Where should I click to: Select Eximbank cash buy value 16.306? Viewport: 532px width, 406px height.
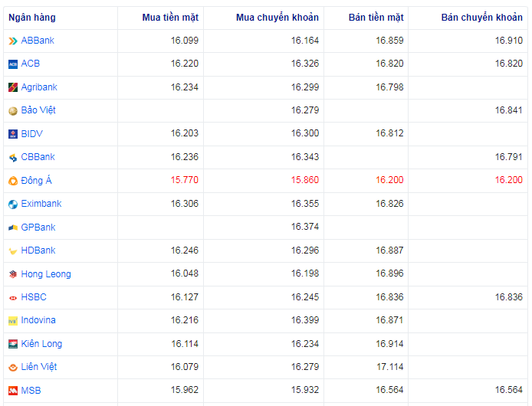[x=185, y=204]
